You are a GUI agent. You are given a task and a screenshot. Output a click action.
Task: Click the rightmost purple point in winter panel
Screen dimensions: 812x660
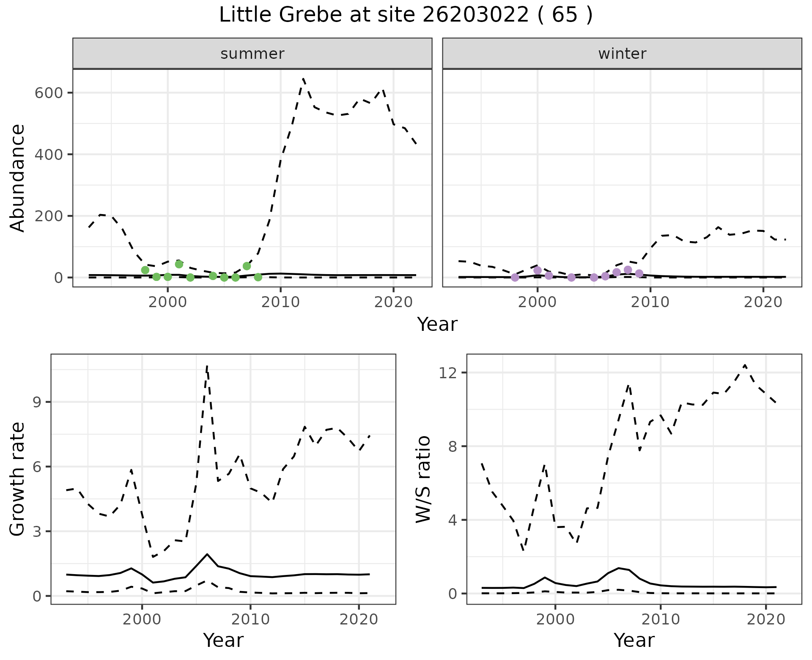pyautogui.click(x=639, y=273)
